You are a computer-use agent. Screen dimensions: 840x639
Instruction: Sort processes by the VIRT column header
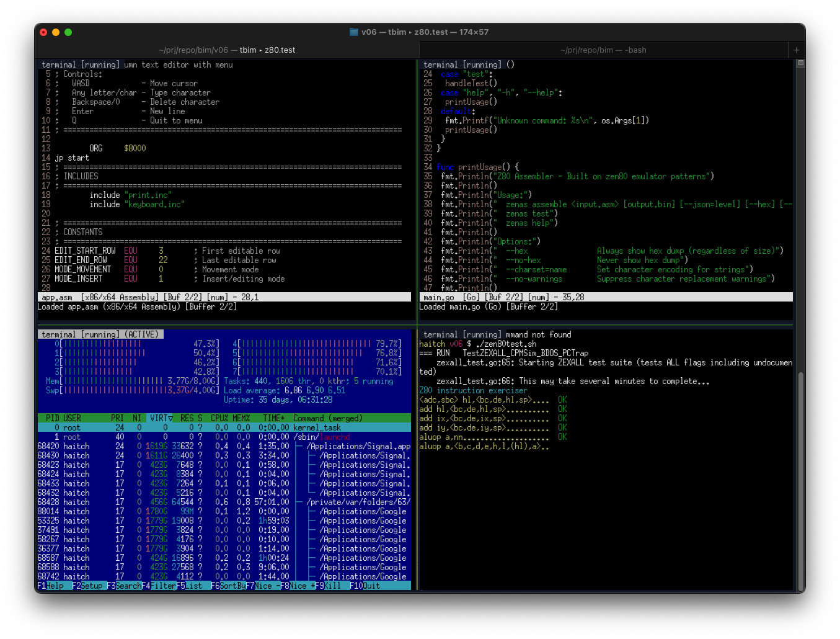[x=161, y=418]
